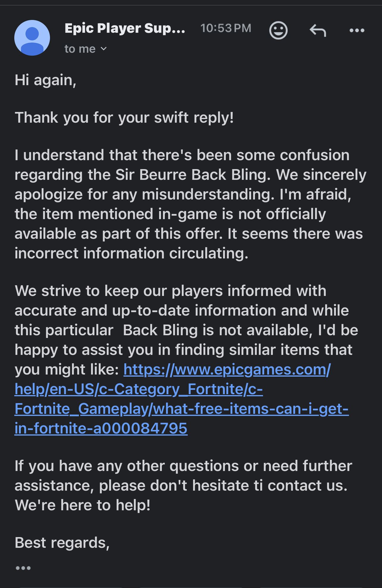Click the "Hi again," greeting line
382x588 pixels.
[x=46, y=80]
